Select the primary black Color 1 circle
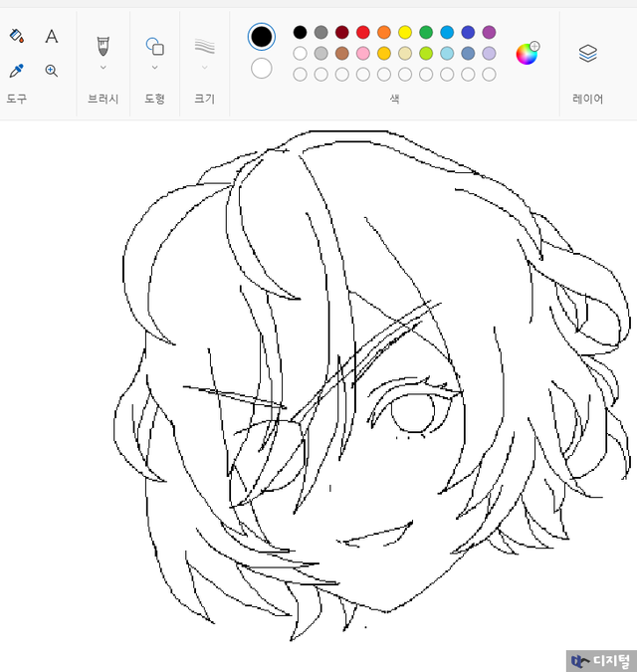Screen dimensions: 637x672 [x=262, y=37]
